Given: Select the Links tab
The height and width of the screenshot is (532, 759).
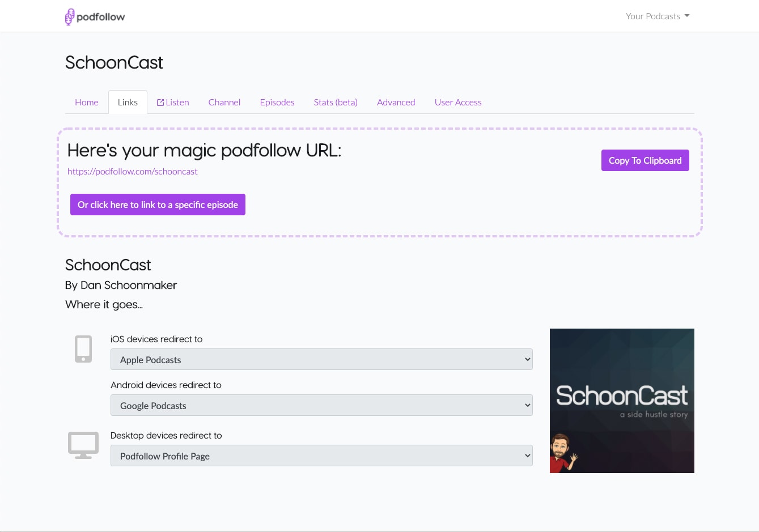Looking at the screenshot, I should click(128, 103).
